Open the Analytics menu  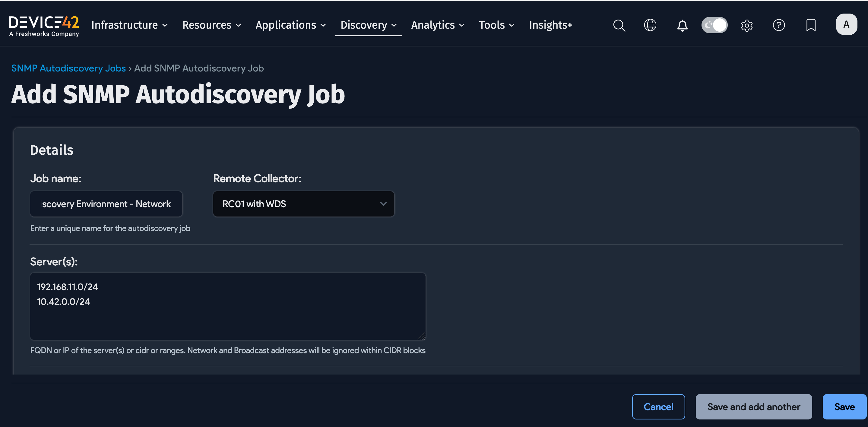tap(437, 25)
